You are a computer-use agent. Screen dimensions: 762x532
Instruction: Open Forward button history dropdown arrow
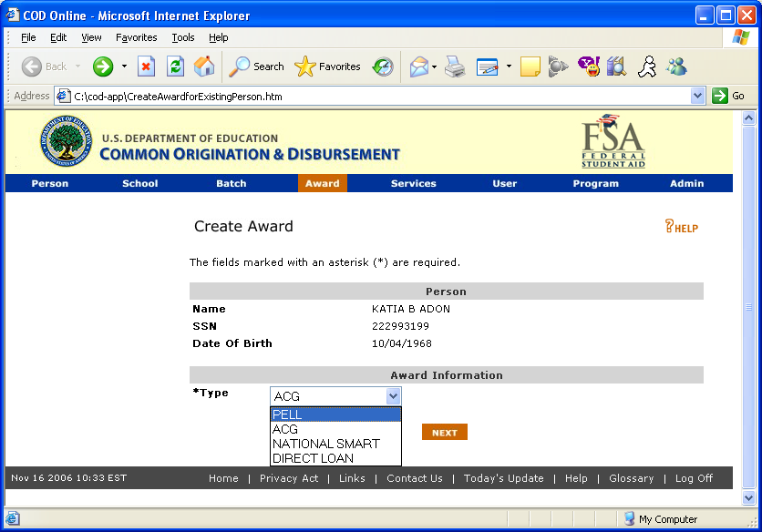pyautogui.click(x=124, y=66)
